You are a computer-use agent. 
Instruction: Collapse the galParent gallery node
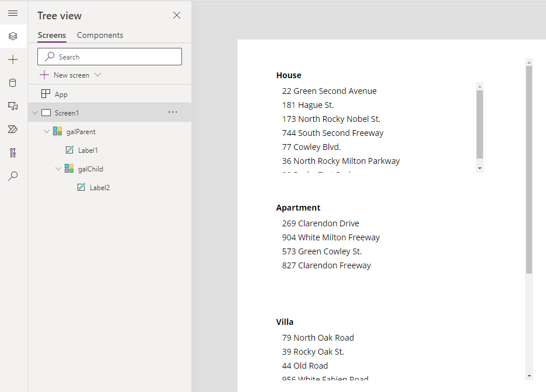46,131
